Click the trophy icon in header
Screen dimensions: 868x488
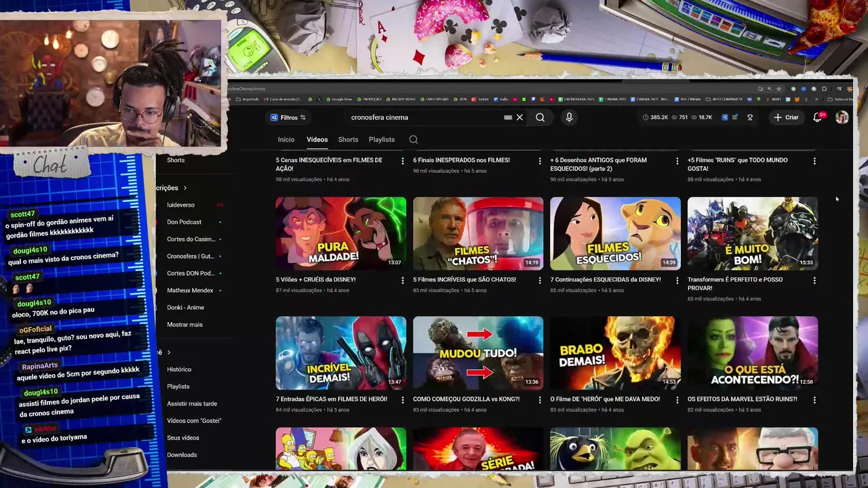click(750, 117)
